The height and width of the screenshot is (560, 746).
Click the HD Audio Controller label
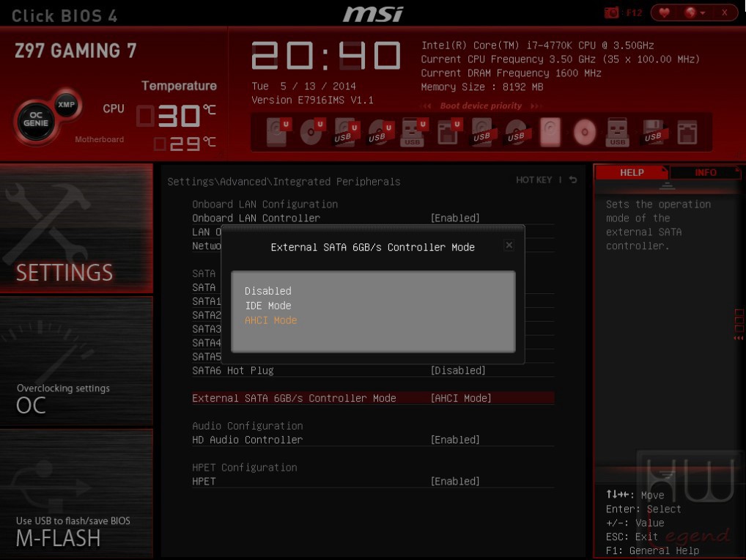[248, 440]
